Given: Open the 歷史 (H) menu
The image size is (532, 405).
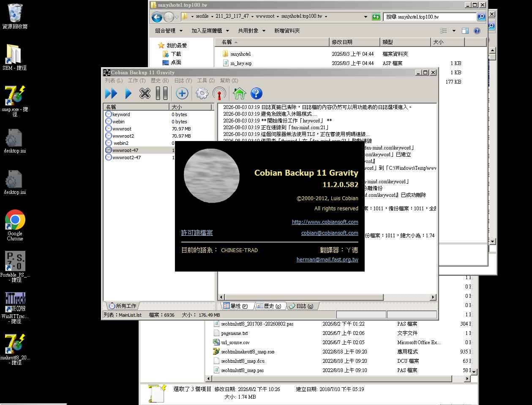Looking at the screenshot, I should 160,80.
